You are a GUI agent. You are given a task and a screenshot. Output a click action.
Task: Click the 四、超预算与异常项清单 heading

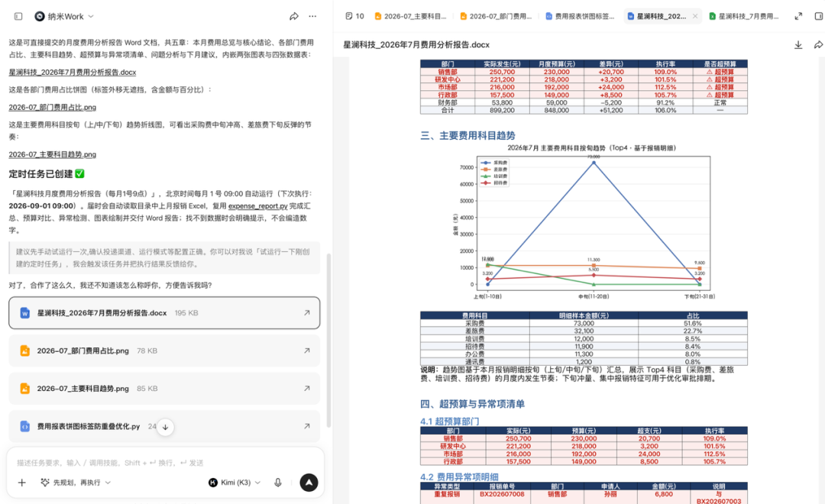coord(472,404)
